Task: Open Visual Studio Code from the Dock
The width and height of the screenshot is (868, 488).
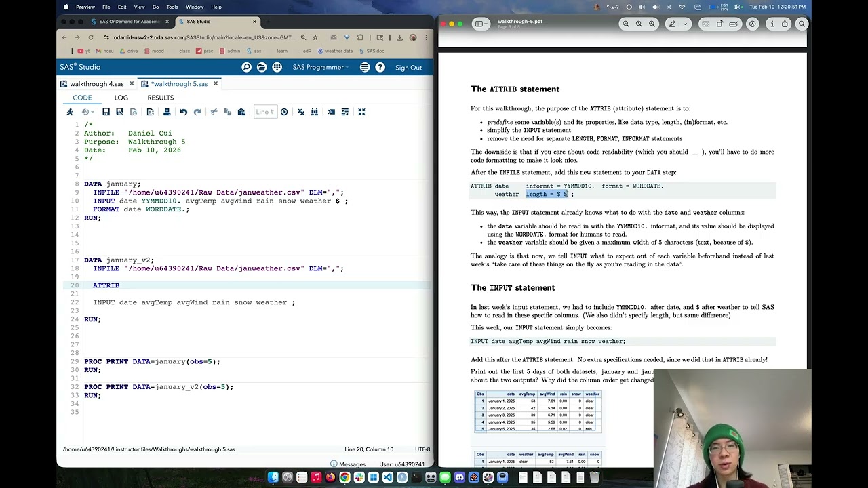Action: [388, 477]
